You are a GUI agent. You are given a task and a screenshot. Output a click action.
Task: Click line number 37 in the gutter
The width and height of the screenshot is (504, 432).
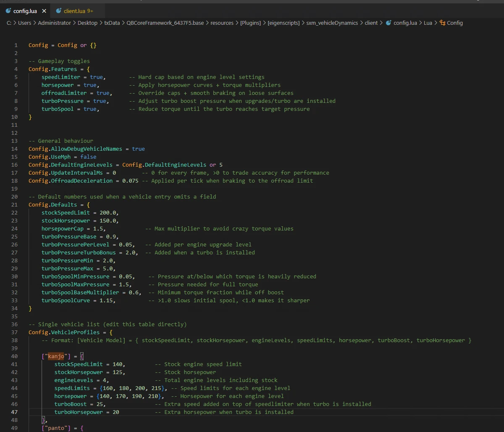point(15,332)
